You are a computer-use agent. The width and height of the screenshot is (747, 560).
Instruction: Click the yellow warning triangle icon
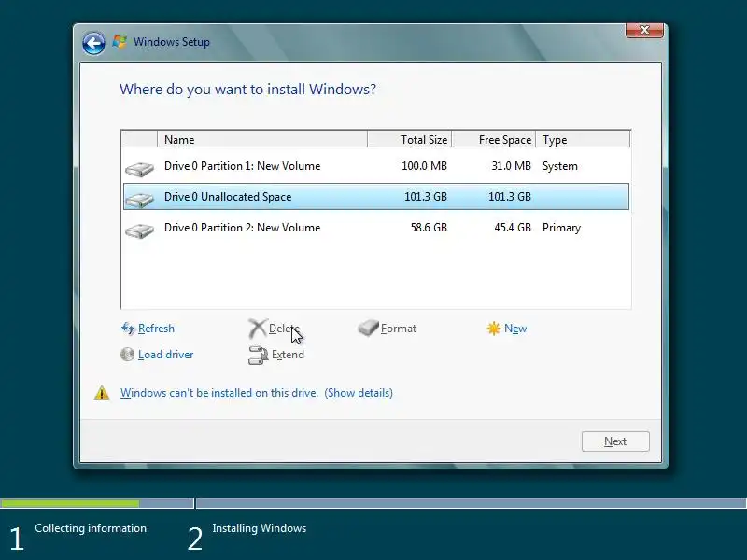point(102,393)
